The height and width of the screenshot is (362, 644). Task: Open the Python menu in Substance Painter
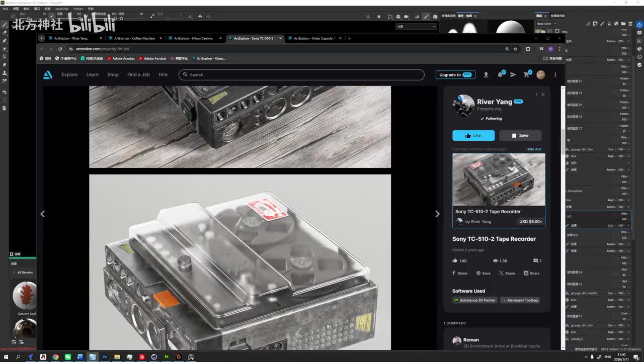point(78,9)
